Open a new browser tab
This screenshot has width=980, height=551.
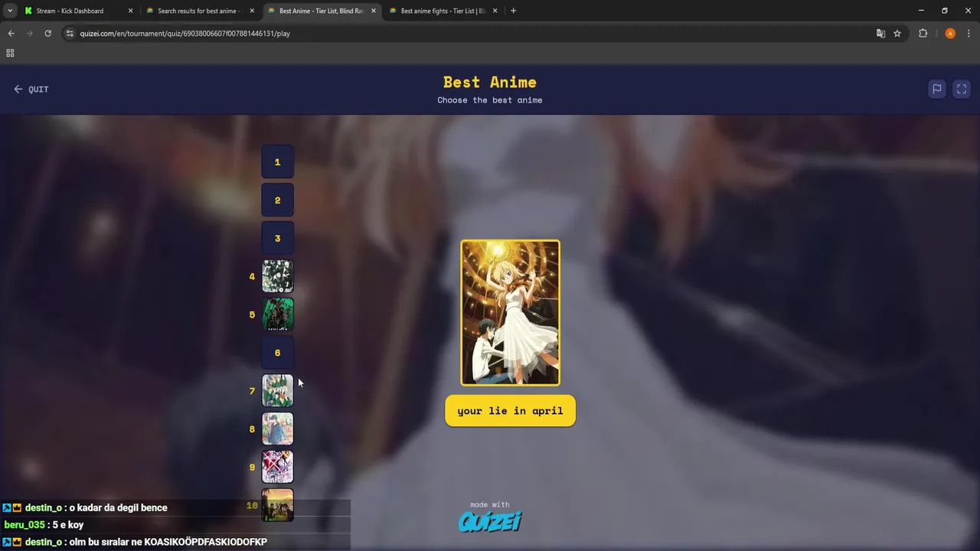(513, 11)
